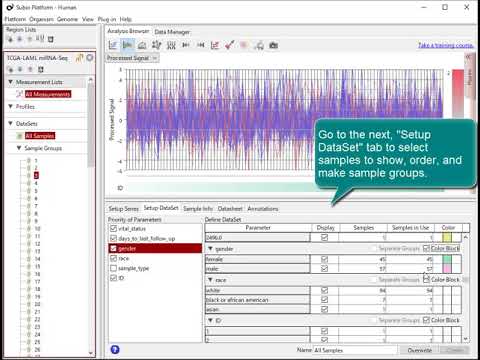This screenshot has width=480, height=360.
Task: Toggle the race priority checkbox
Action: pos(113,258)
